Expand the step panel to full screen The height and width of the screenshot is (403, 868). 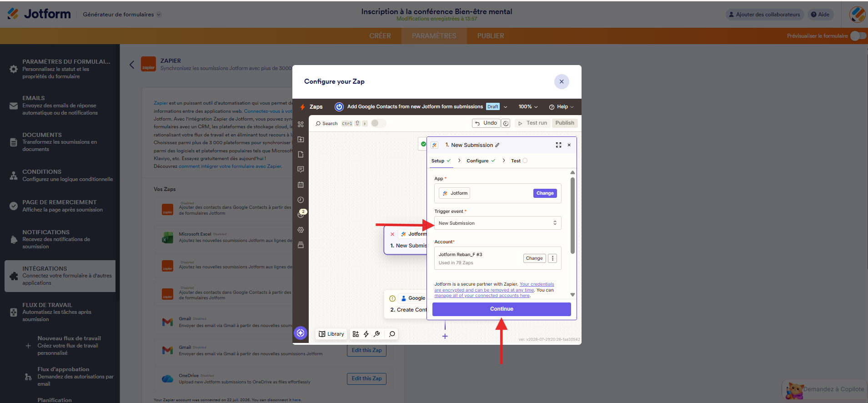(558, 145)
